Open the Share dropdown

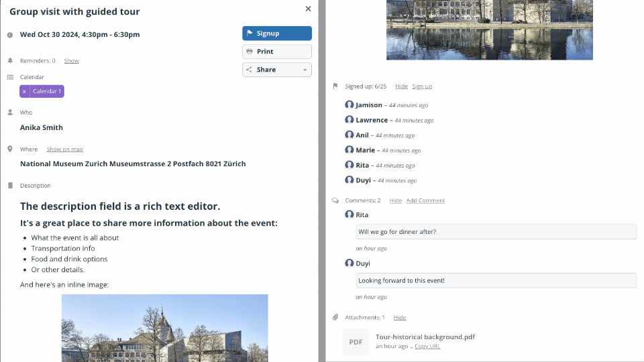tap(277, 70)
